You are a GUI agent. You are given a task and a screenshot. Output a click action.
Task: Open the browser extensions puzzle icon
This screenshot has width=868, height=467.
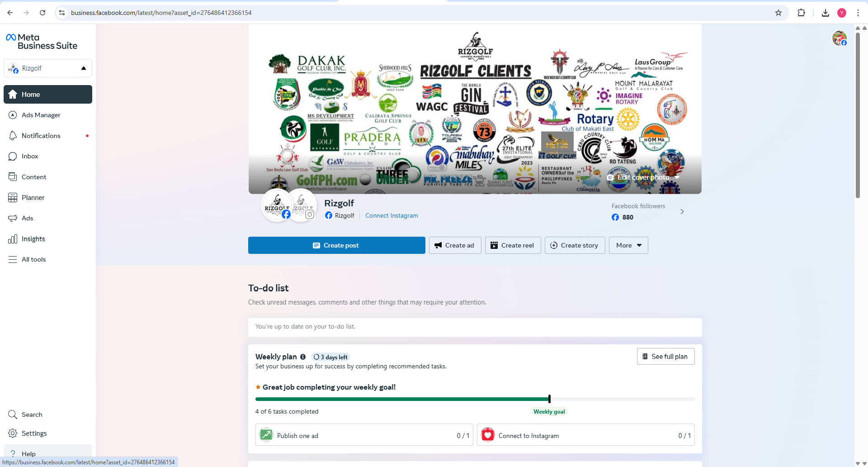801,13
